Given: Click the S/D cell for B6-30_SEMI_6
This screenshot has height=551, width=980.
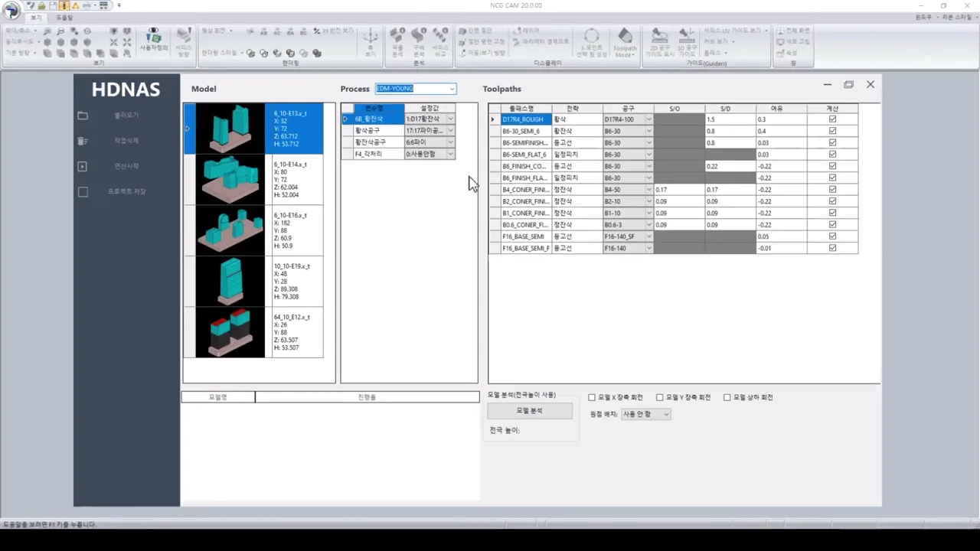Looking at the screenshot, I should tap(730, 131).
